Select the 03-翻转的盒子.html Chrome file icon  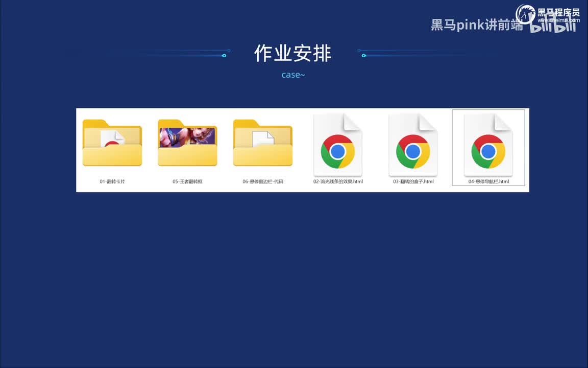tap(413, 145)
